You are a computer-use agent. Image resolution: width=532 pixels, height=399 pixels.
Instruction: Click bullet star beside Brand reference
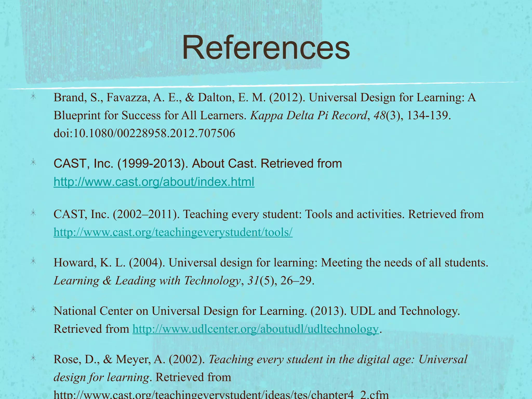click(x=33, y=96)
